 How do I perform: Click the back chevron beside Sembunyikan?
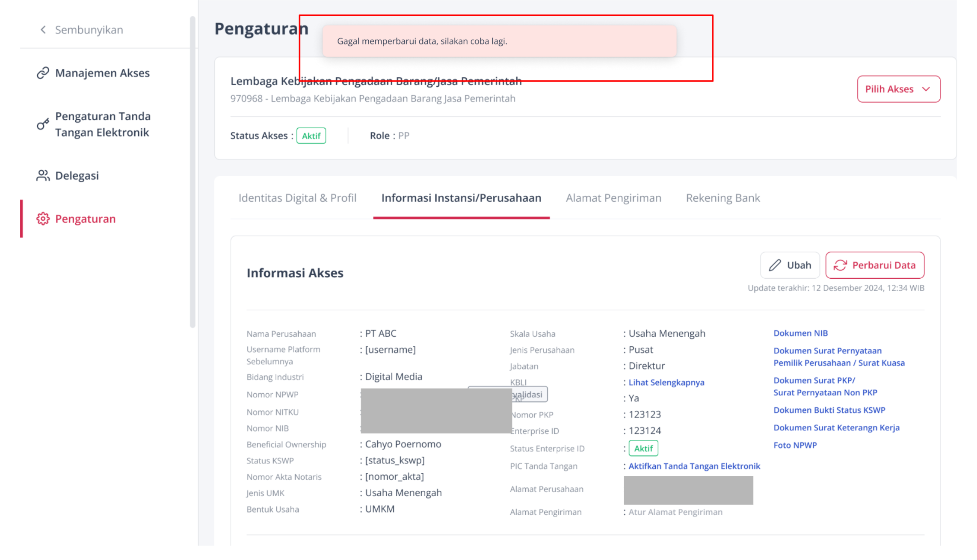(43, 29)
